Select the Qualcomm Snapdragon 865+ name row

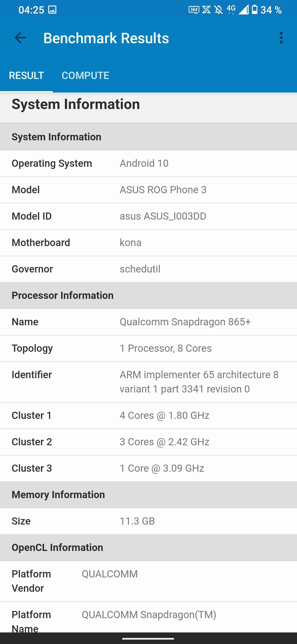(x=148, y=322)
